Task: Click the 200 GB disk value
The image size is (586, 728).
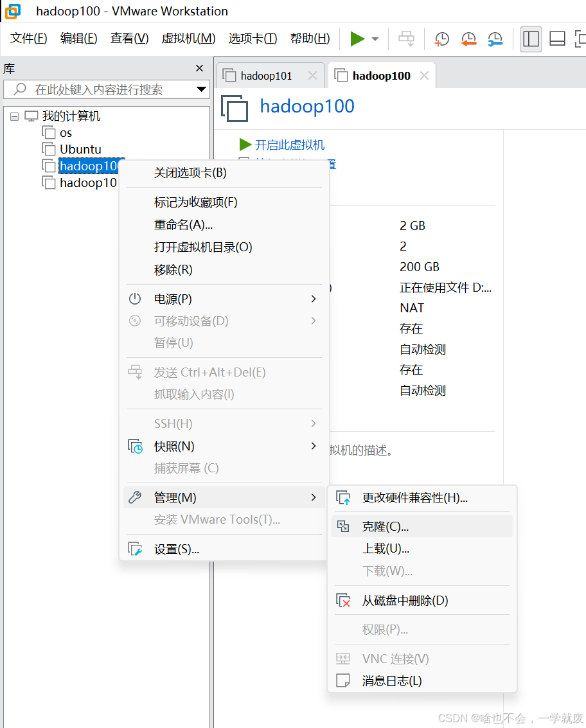Action: (420, 267)
